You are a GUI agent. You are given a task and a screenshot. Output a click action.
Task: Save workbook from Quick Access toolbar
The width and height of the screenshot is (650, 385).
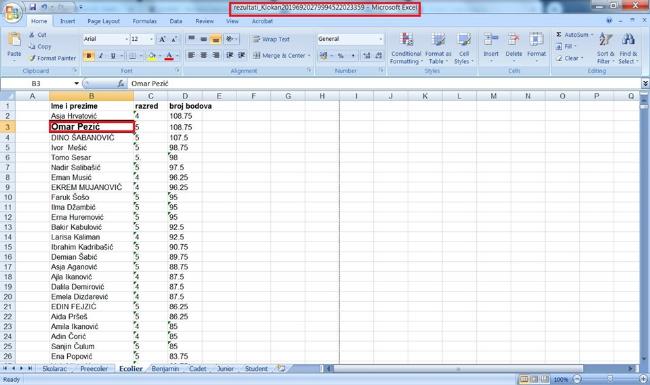pos(33,7)
